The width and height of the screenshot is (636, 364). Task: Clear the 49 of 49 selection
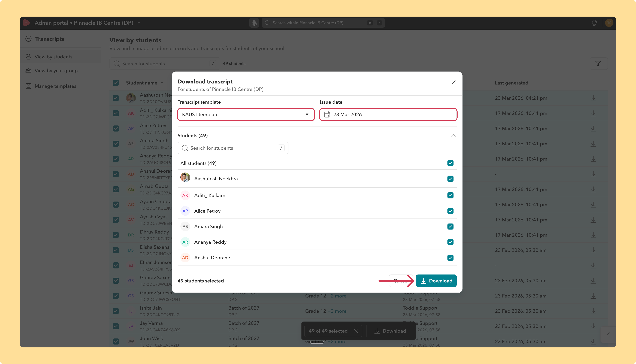[356, 331]
